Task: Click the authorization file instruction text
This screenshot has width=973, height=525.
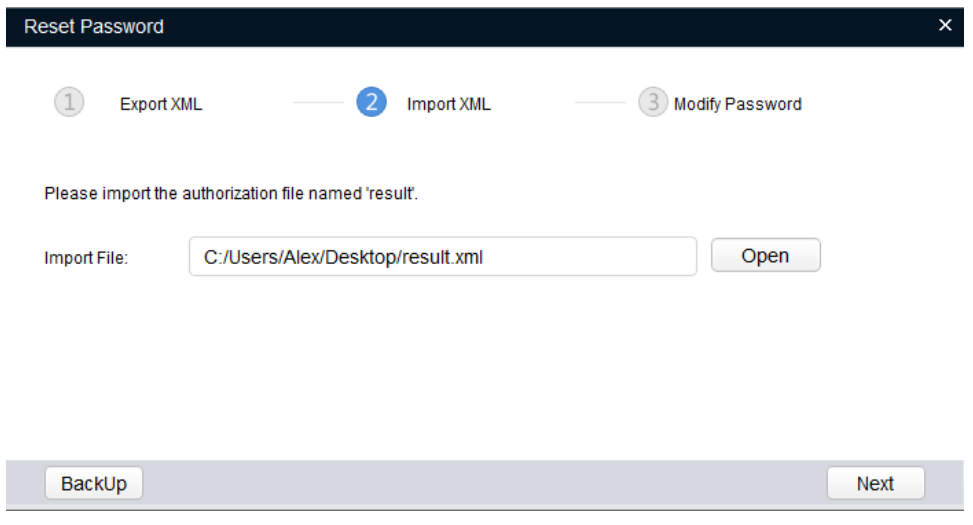Action: coord(231,192)
